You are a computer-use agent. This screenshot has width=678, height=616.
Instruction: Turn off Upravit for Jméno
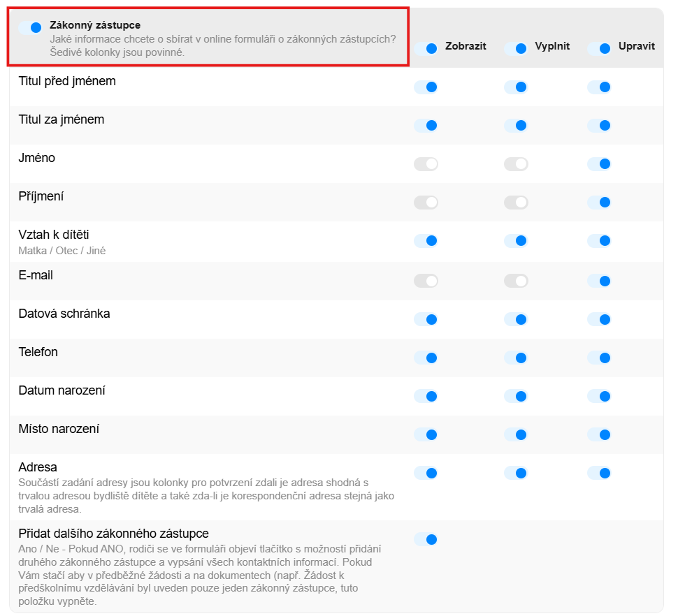click(599, 164)
